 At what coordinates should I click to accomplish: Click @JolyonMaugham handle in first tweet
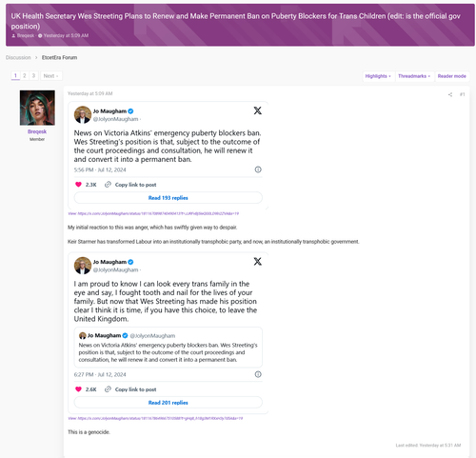coord(116,119)
